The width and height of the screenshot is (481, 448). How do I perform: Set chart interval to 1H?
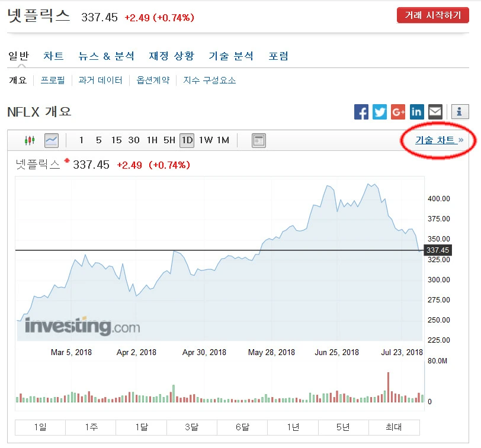coord(152,140)
